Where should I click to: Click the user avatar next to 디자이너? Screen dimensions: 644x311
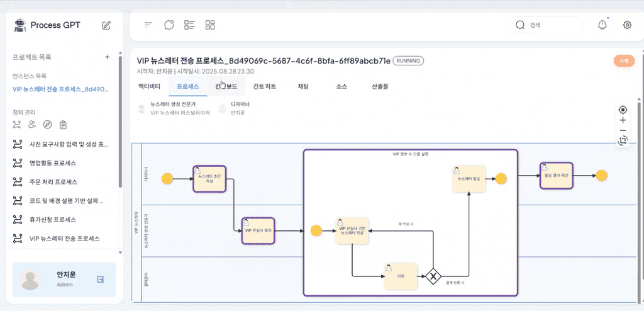pyautogui.click(x=222, y=109)
